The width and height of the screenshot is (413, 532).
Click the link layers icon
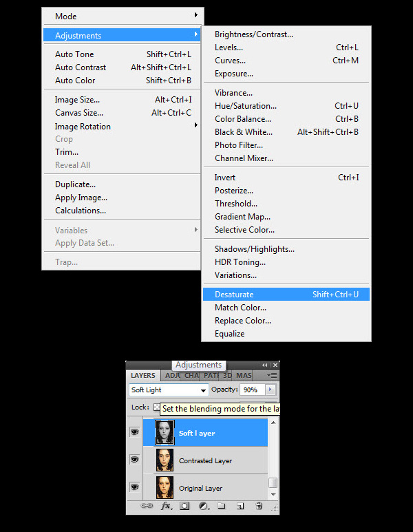(147, 506)
